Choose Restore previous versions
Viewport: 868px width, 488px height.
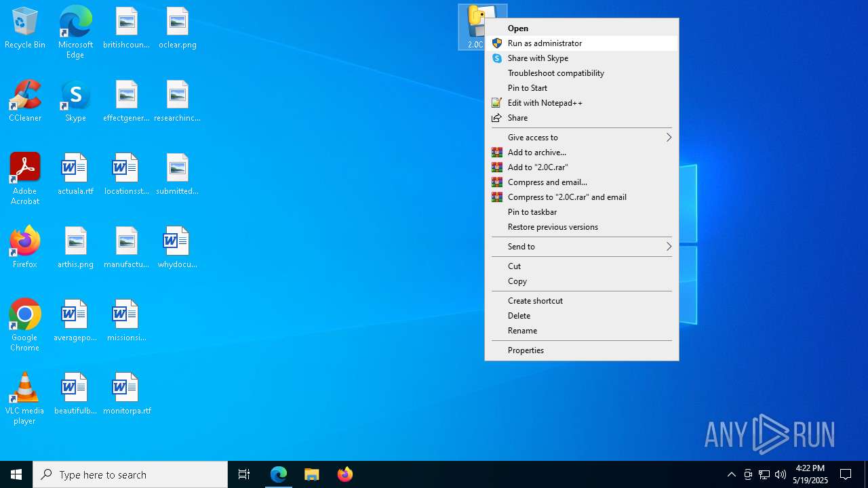pyautogui.click(x=582, y=227)
